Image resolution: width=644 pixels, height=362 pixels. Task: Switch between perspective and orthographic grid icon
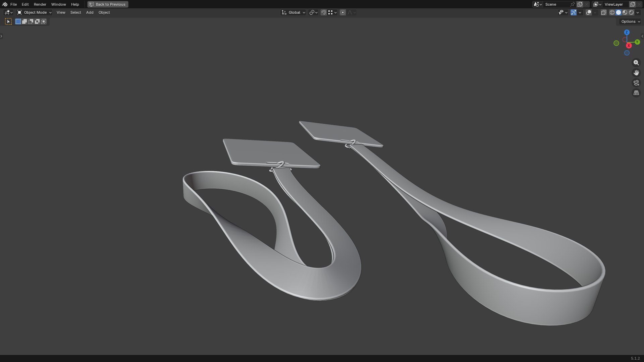636,93
